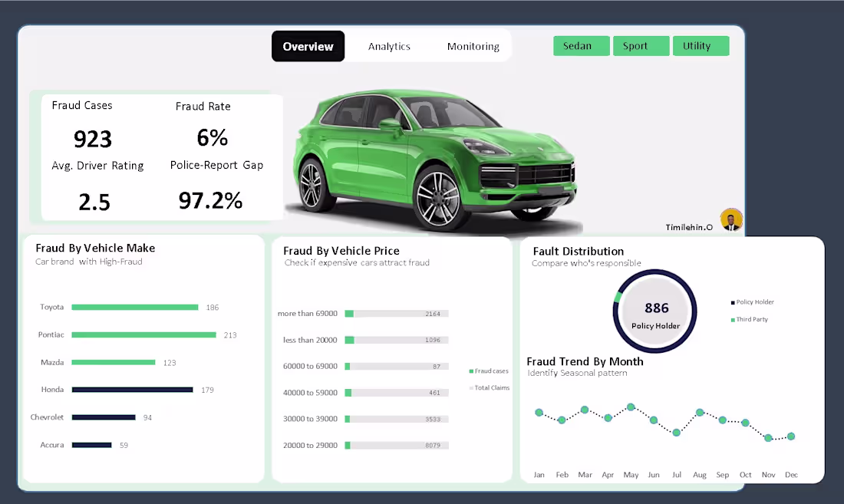
Task: Switch to the Analytics tab
Action: click(389, 46)
